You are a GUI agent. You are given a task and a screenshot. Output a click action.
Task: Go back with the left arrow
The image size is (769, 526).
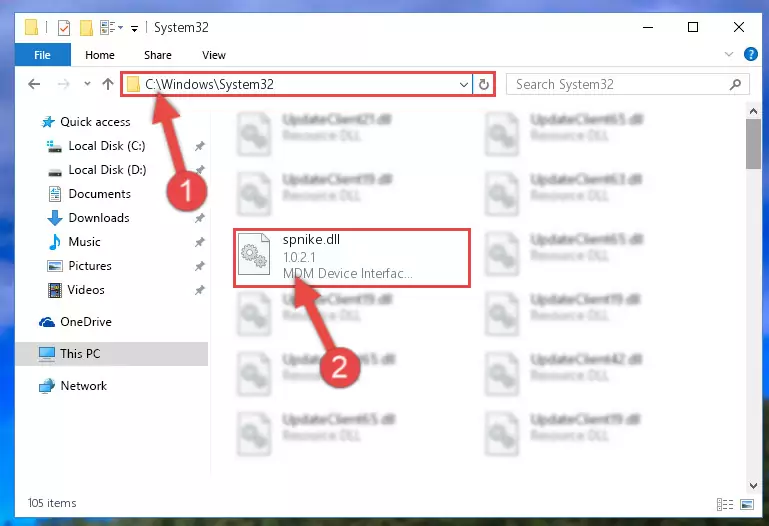coord(34,84)
